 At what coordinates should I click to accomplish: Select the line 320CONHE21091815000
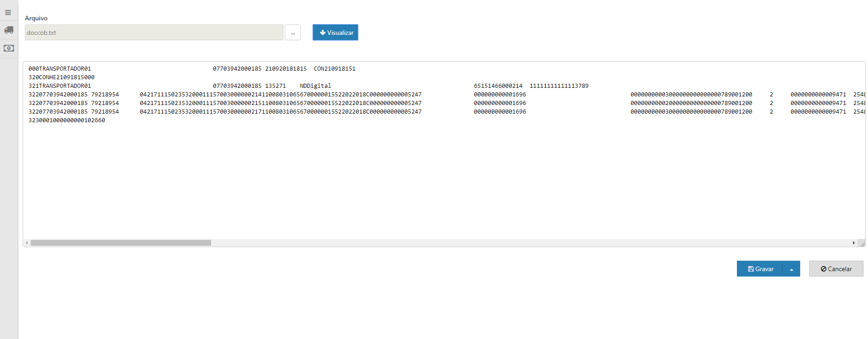(61, 77)
